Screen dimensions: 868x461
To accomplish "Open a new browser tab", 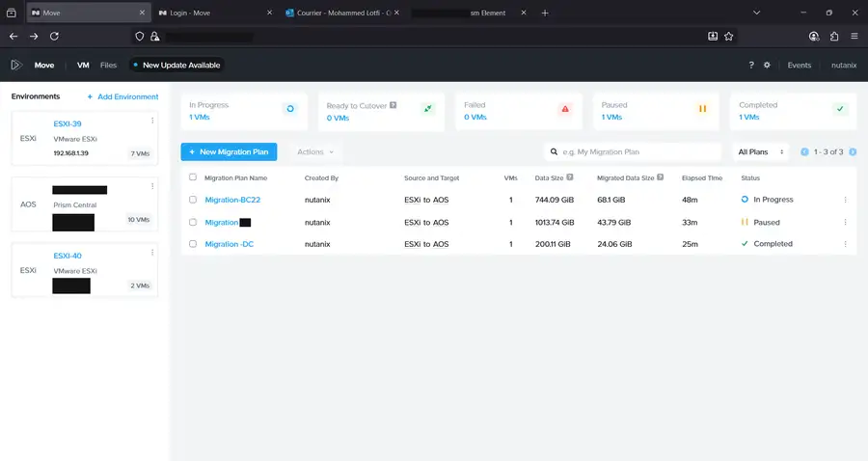I will click(545, 13).
